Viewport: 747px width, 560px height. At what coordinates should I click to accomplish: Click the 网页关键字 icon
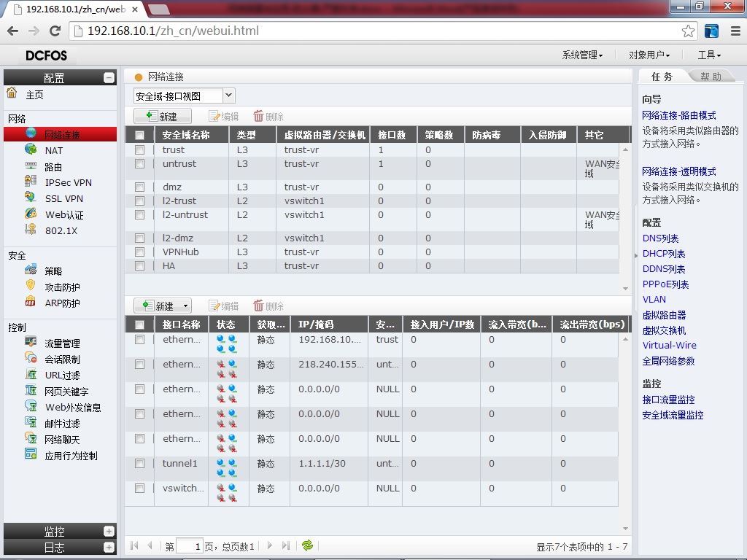click(x=31, y=391)
